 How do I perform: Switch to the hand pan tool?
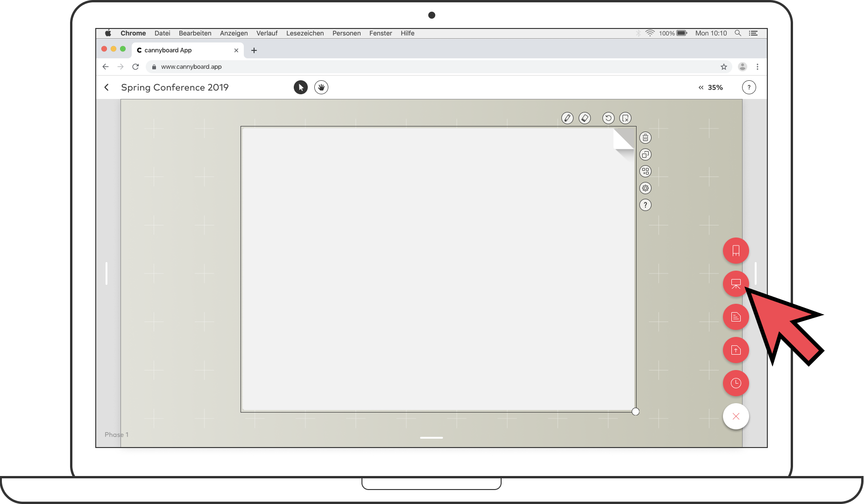[321, 87]
